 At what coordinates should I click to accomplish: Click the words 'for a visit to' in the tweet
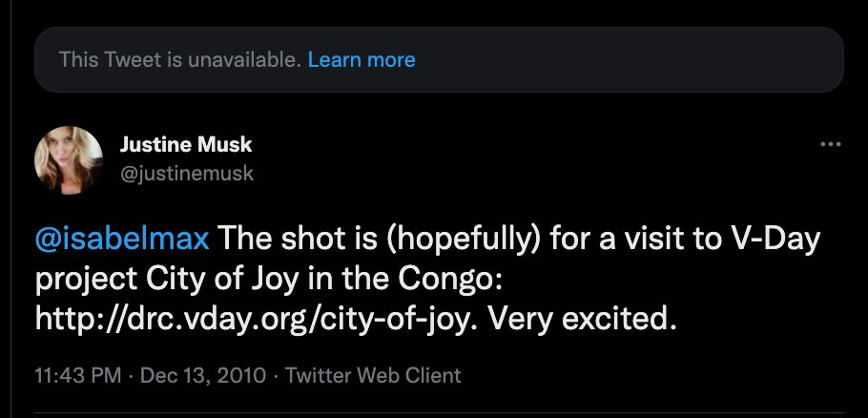[x=634, y=240]
